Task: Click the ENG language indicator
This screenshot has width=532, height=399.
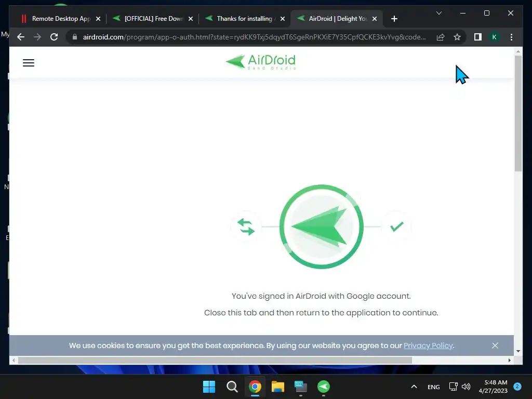Action: click(x=434, y=387)
